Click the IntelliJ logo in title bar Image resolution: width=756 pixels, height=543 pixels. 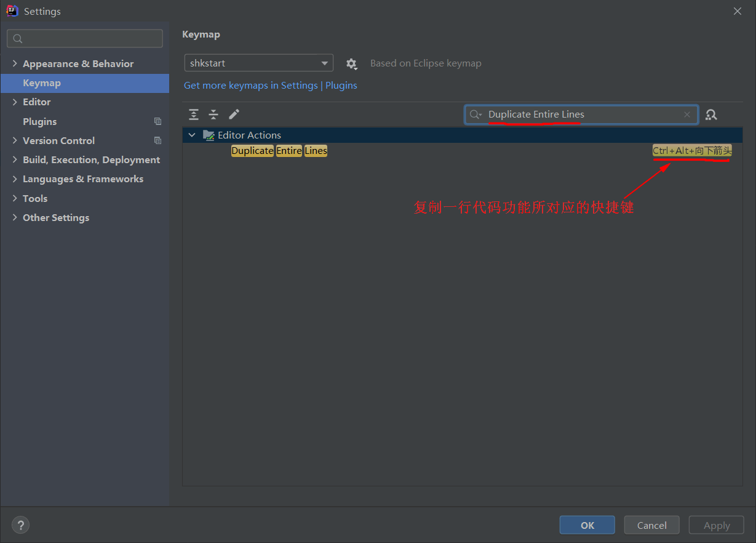[12, 11]
